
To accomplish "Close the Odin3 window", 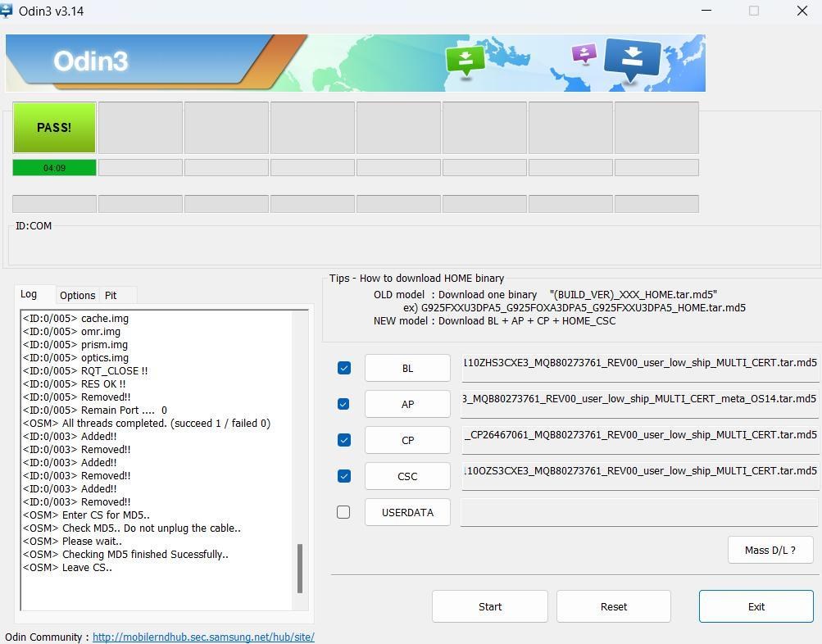I will [802, 11].
